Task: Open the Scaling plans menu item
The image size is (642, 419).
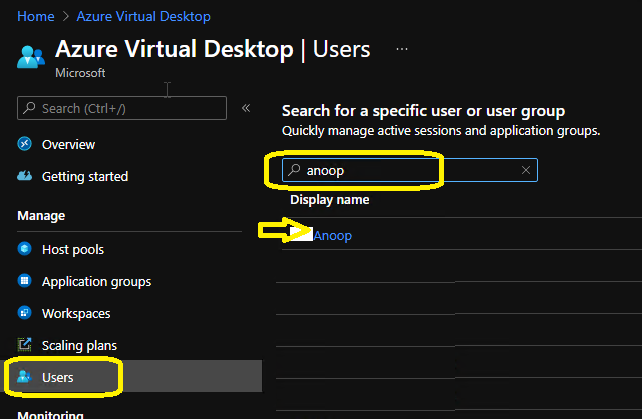Action: tap(79, 346)
